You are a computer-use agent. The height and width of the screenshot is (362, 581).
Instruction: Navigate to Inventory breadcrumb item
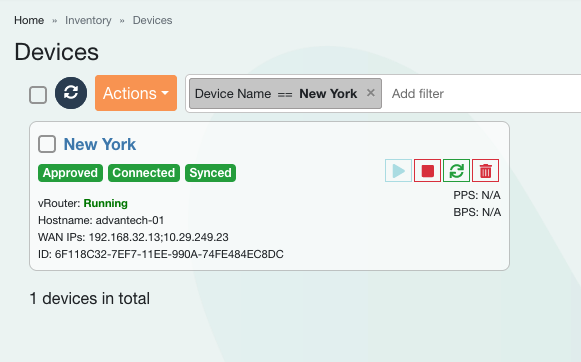point(88,20)
